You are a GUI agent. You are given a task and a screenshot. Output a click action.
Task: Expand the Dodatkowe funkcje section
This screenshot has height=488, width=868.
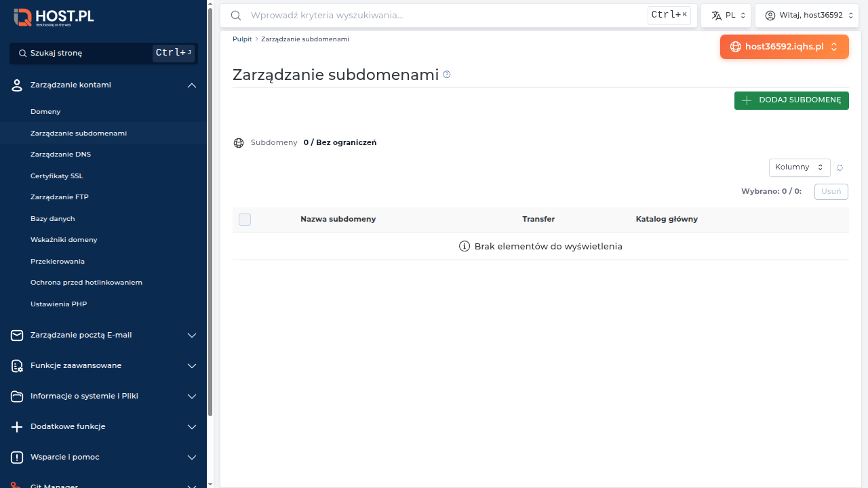(x=192, y=427)
